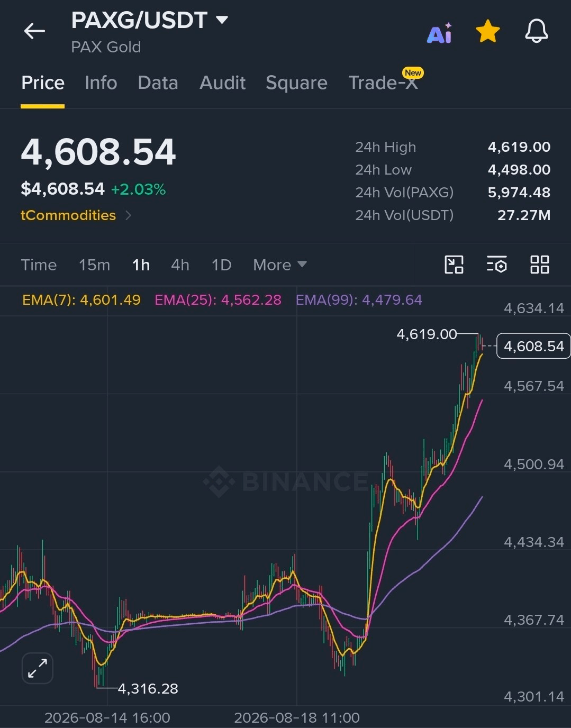Viewport: 571px width, 728px height.
Task: Click the 24h Vol(USDT) value 27.27M
Action: point(524,215)
